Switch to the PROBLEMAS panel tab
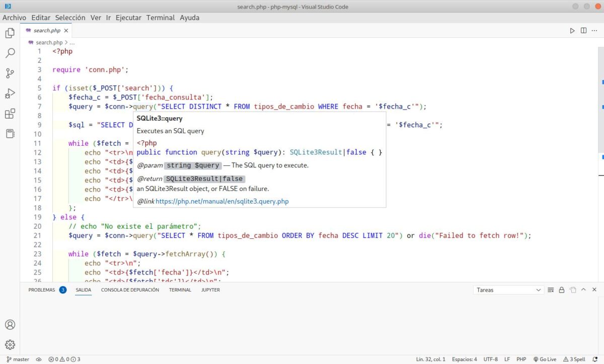 coord(42,290)
